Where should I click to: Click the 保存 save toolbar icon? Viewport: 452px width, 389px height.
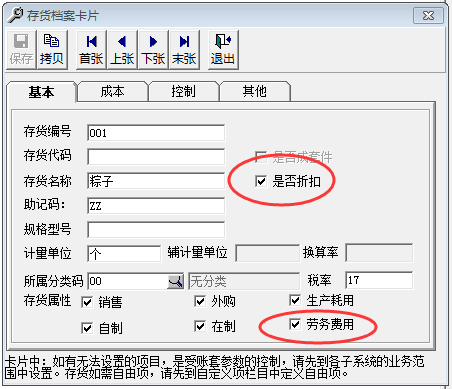click(x=21, y=50)
